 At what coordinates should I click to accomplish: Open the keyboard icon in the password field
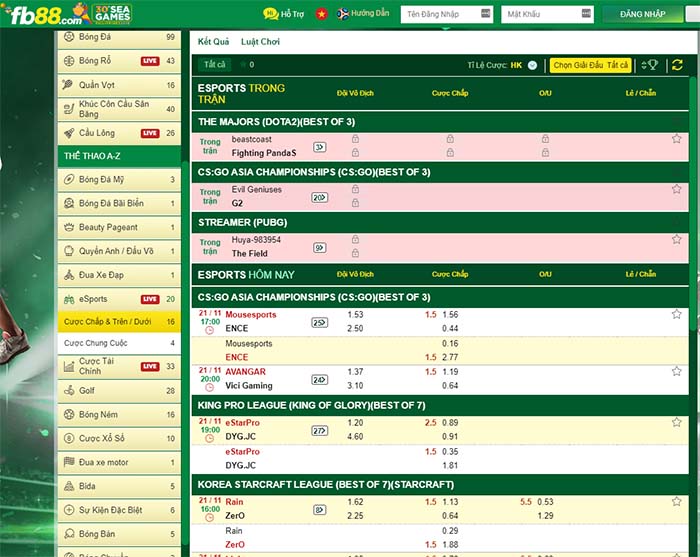coord(587,13)
